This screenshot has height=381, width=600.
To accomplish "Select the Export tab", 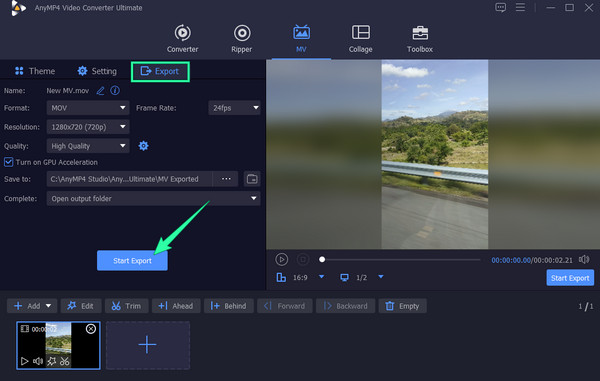I will click(160, 71).
